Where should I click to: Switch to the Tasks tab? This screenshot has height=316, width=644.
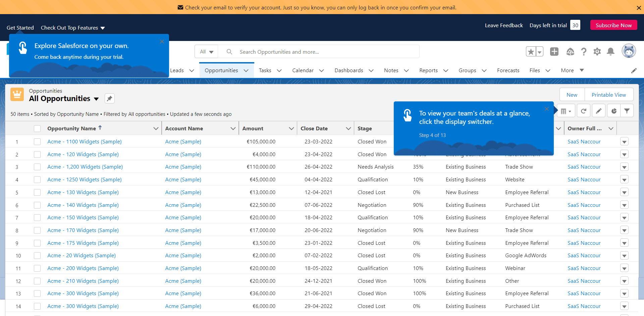coord(265,71)
